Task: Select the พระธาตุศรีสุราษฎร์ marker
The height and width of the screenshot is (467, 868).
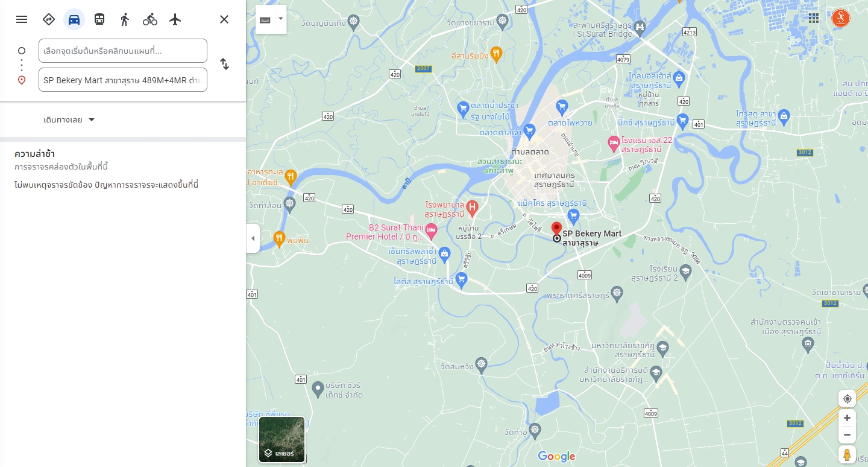Action: 616,294
